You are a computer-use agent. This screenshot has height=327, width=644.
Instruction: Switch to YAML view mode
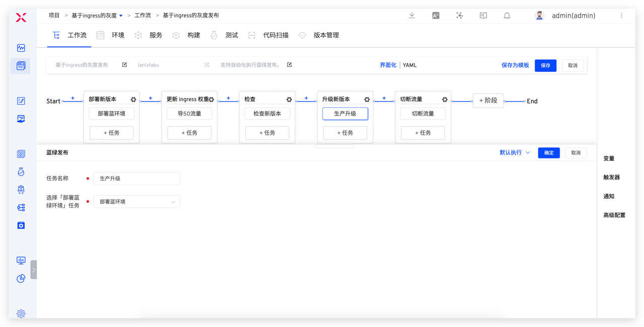tap(410, 65)
